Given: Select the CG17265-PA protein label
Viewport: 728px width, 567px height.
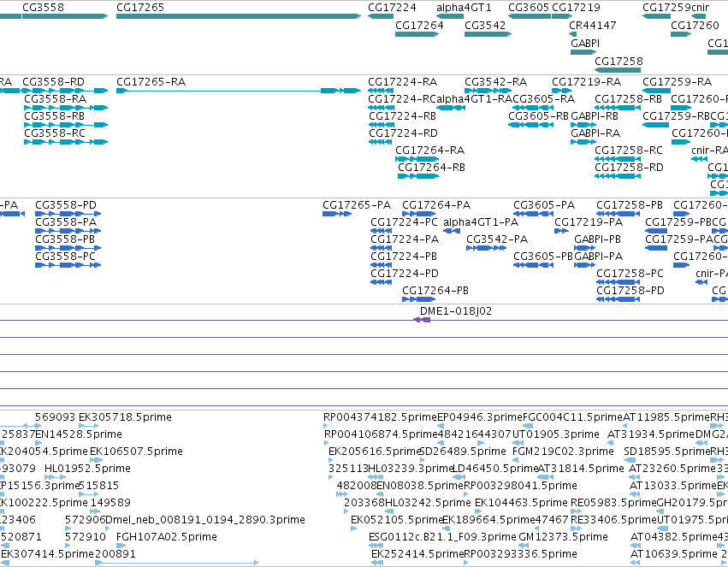Looking at the screenshot, I should click(357, 205).
